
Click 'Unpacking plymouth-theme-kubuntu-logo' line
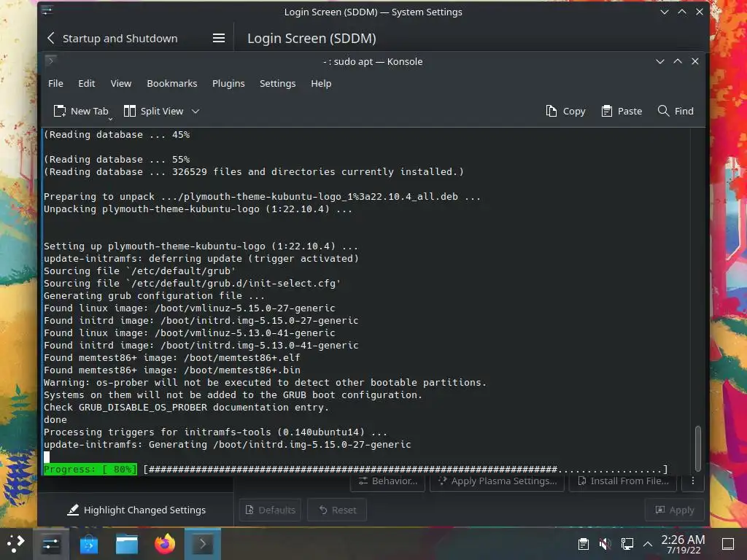(198, 209)
